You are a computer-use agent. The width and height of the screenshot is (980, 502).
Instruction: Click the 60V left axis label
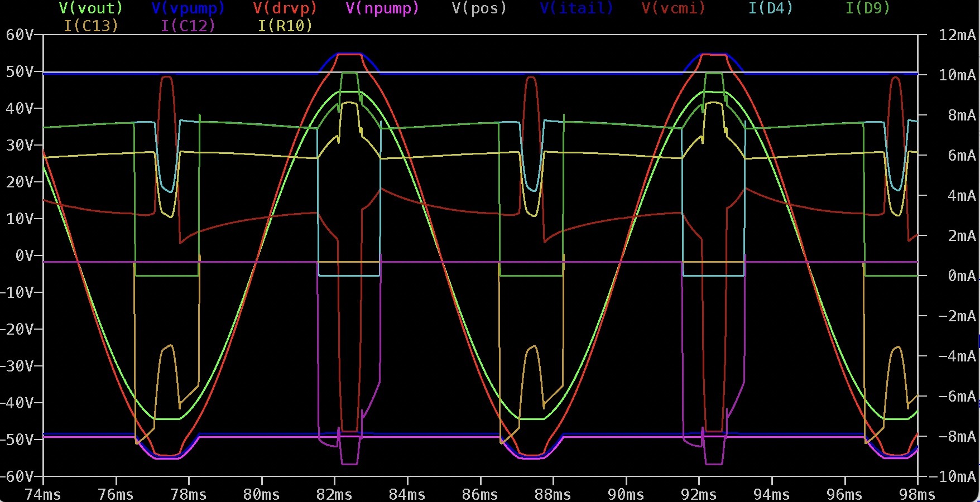20,35
